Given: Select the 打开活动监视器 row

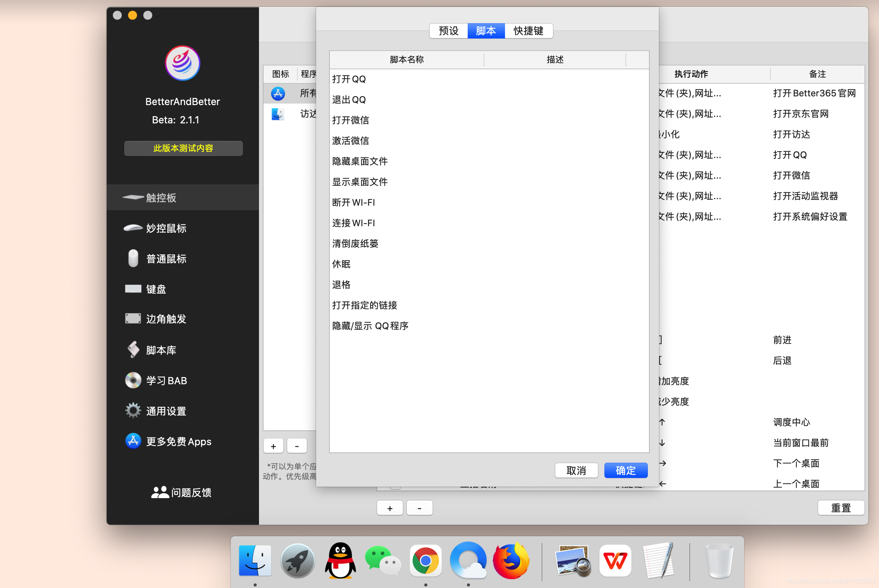Looking at the screenshot, I should click(x=762, y=196).
